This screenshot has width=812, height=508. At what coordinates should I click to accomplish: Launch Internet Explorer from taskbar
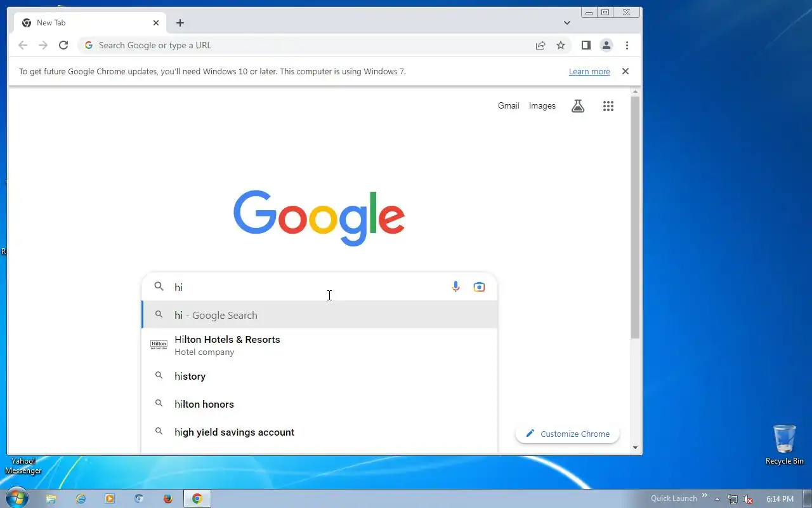81,498
